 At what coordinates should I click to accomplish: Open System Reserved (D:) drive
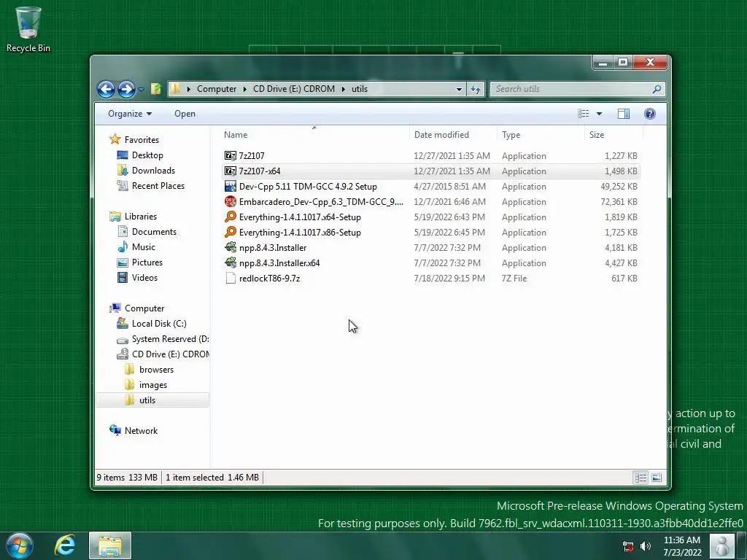pos(170,339)
